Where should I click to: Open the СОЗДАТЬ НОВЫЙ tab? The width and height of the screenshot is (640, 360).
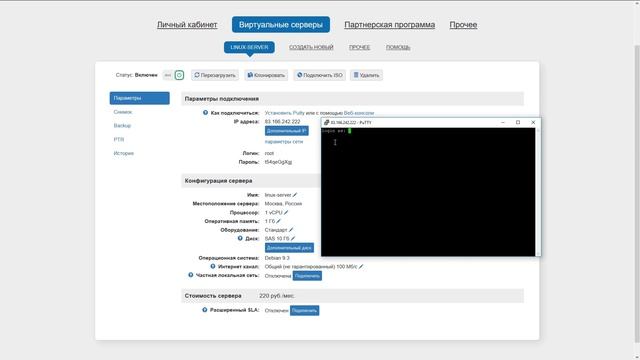coord(311,47)
